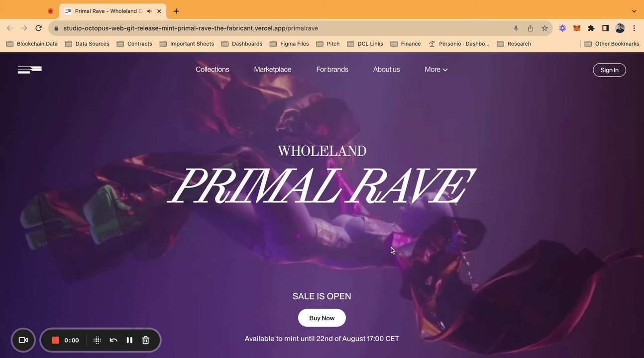The image size is (644, 358).
Task: Click the SALE IS OPEN text
Action: (322, 296)
